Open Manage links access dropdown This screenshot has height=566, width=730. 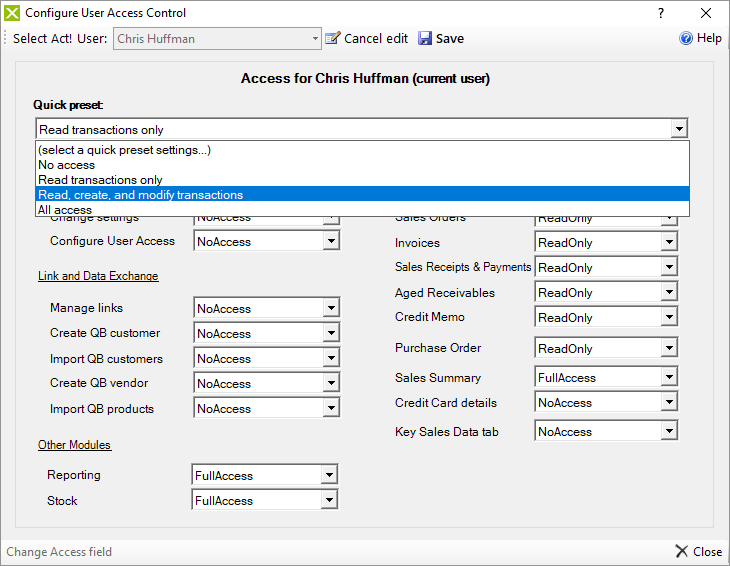pos(331,308)
